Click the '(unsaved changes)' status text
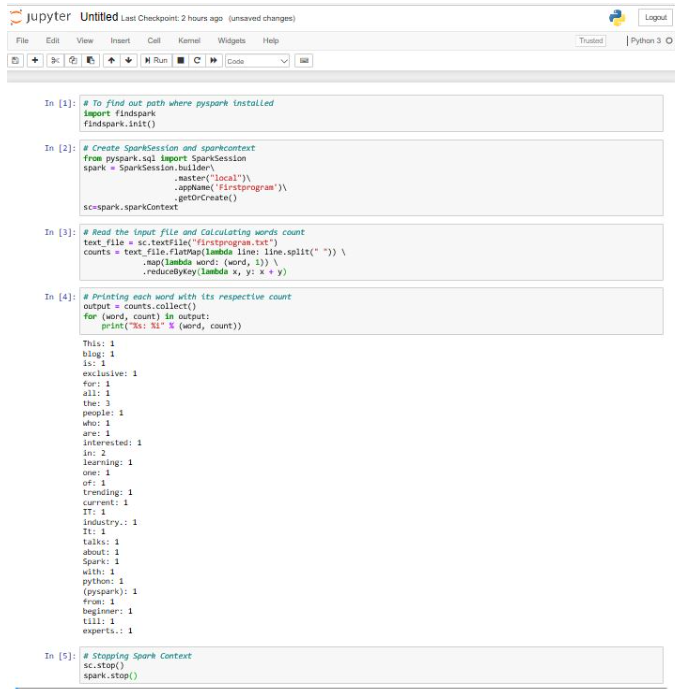The image size is (675, 693). click(262, 18)
